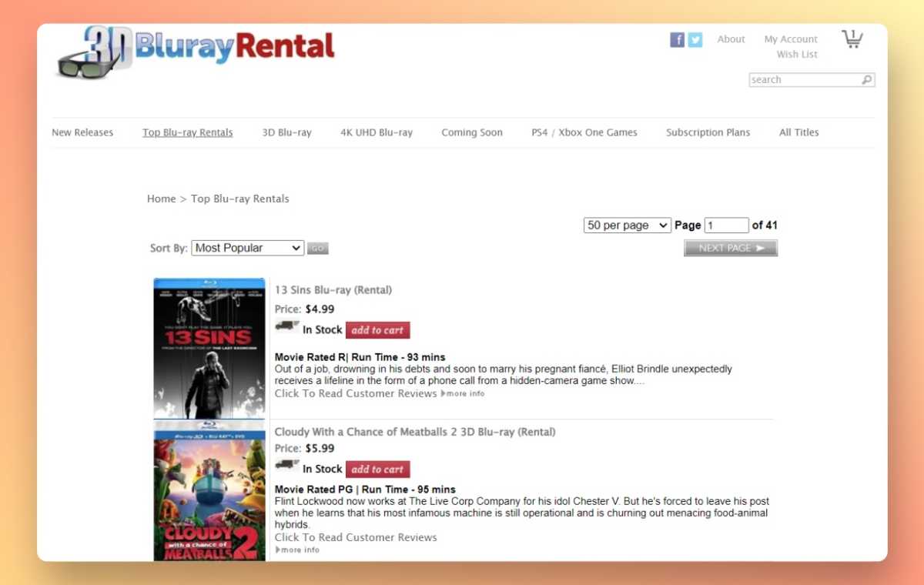The image size is (924, 585).
Task: Open the '50 per page' dropdown
Action: (x=626, y=225)
